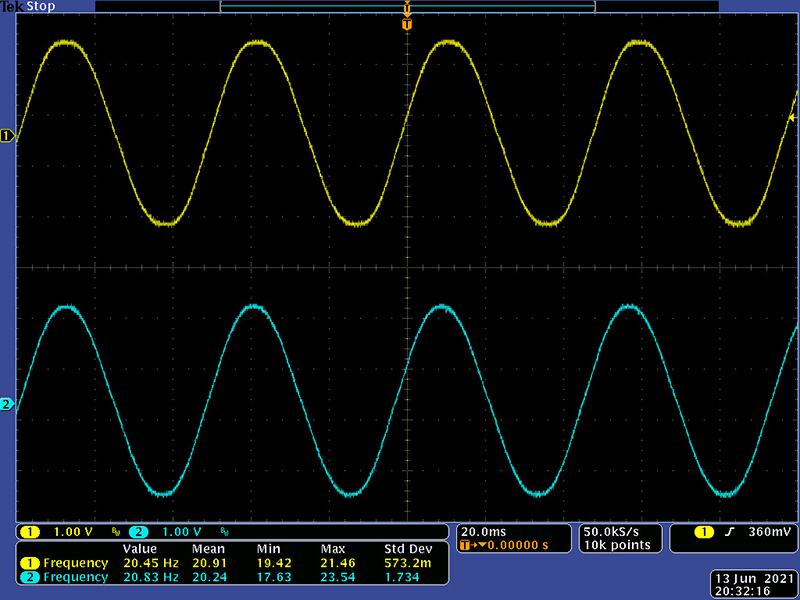Select the channel 2 badge in scale readout
The width and height of the screenshot is (800, 600).
point(138,531)
